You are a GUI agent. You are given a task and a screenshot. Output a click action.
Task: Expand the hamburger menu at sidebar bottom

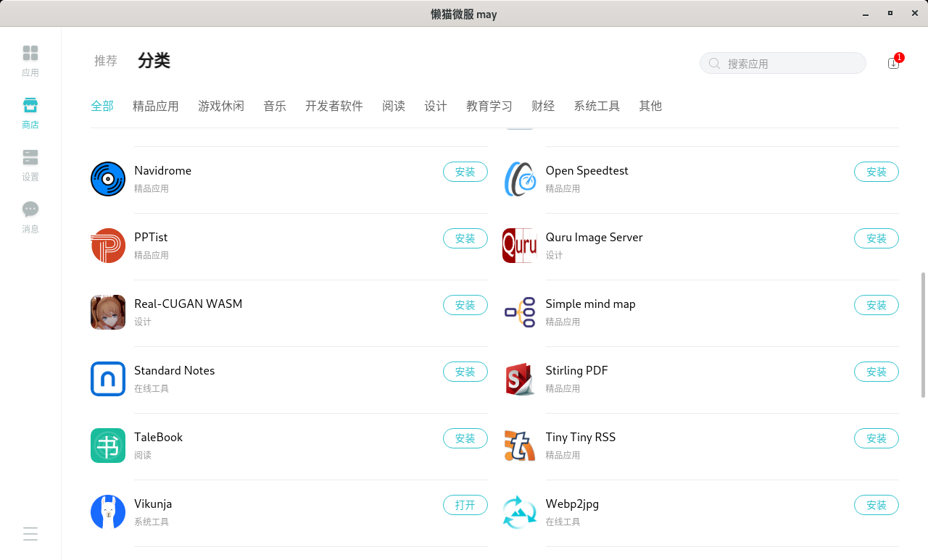coord(30,534)
